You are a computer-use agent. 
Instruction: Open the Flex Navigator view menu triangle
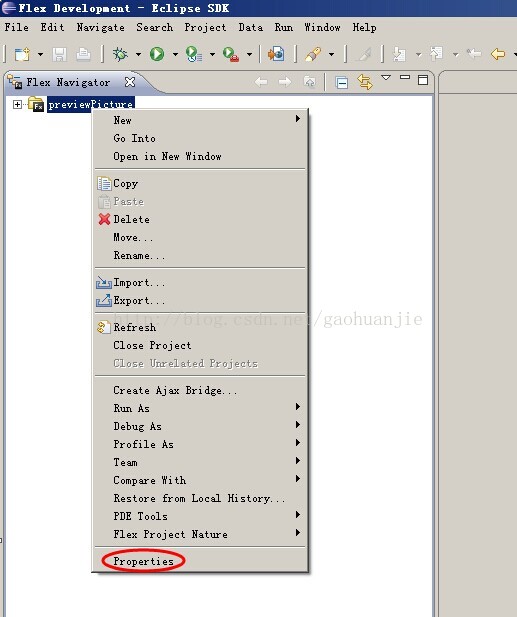point(386,78)
